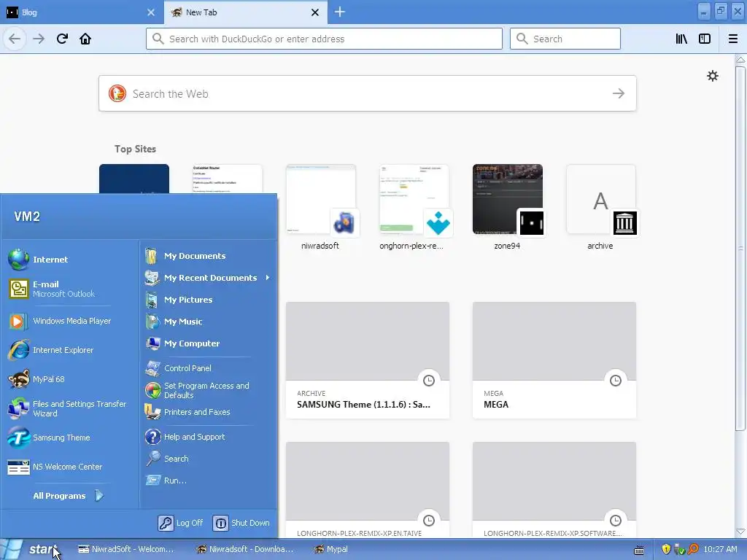Open My Music folder

(x=208, y=322)
